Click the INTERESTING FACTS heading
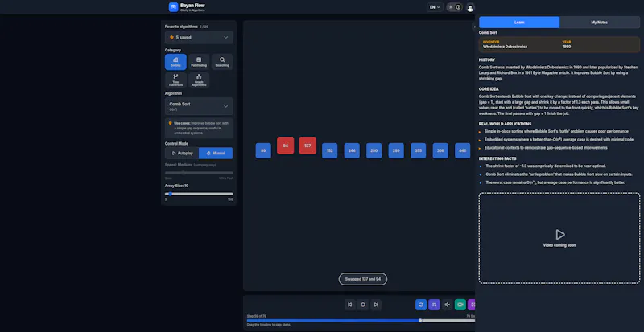 click(x=496, y=158)
